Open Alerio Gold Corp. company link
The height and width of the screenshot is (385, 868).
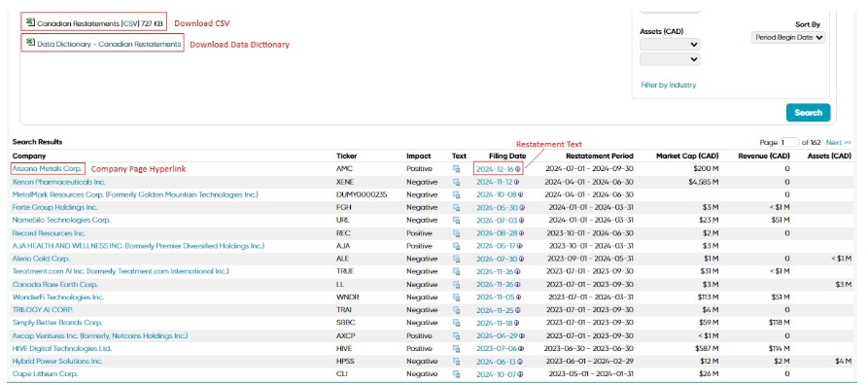point(41,259)
